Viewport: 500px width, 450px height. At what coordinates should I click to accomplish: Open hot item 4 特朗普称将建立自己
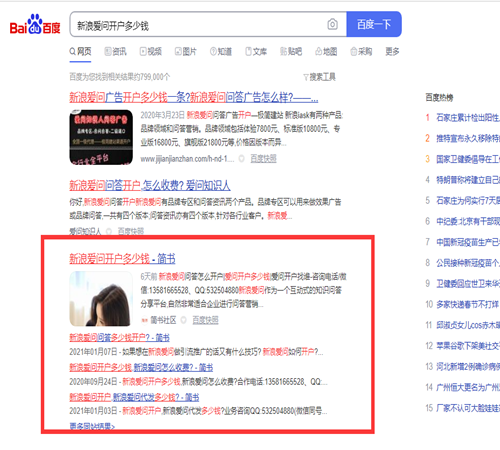click(468, 180)
